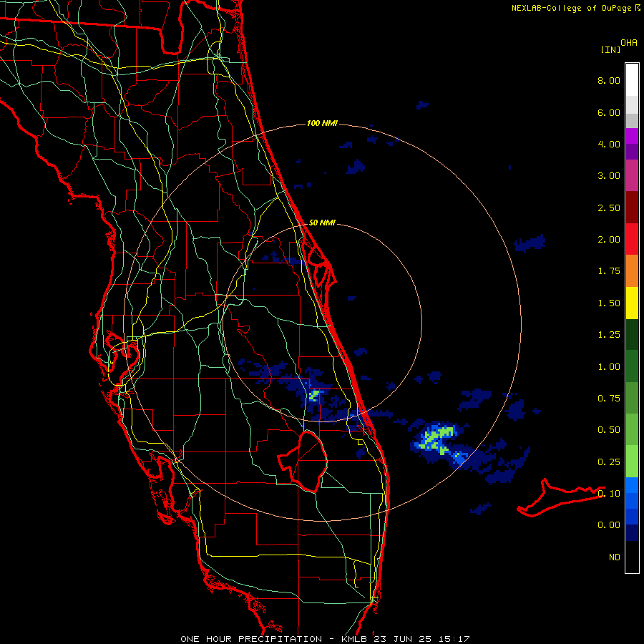Click the ONE HOUR PRECIPITATION caption text
Image resolution: width=644 pixels, height=644 pixels.
point(251,639)
